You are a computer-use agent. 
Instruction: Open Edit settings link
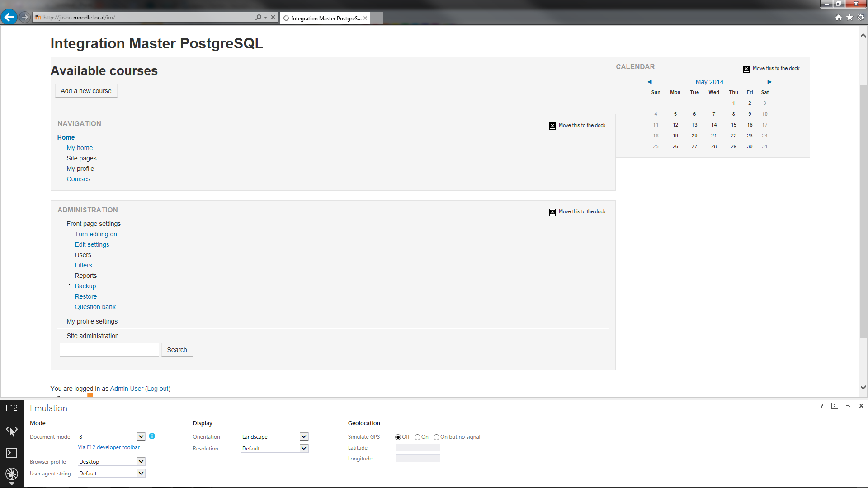coord(92,244)
